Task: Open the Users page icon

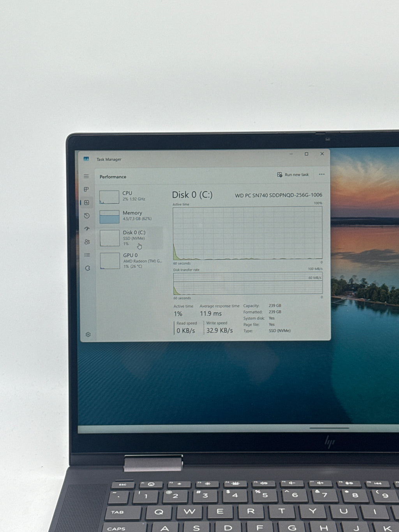Action: point(87,242)
